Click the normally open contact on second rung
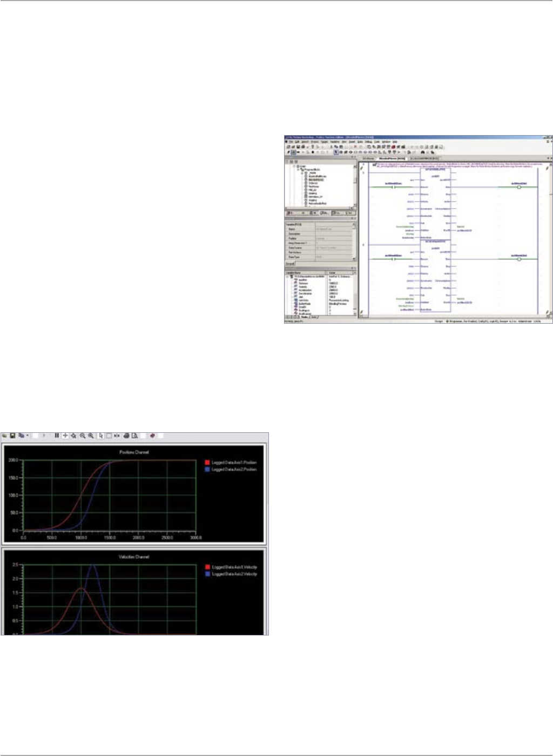The image size is (553, 756). [x=393, y=259]
